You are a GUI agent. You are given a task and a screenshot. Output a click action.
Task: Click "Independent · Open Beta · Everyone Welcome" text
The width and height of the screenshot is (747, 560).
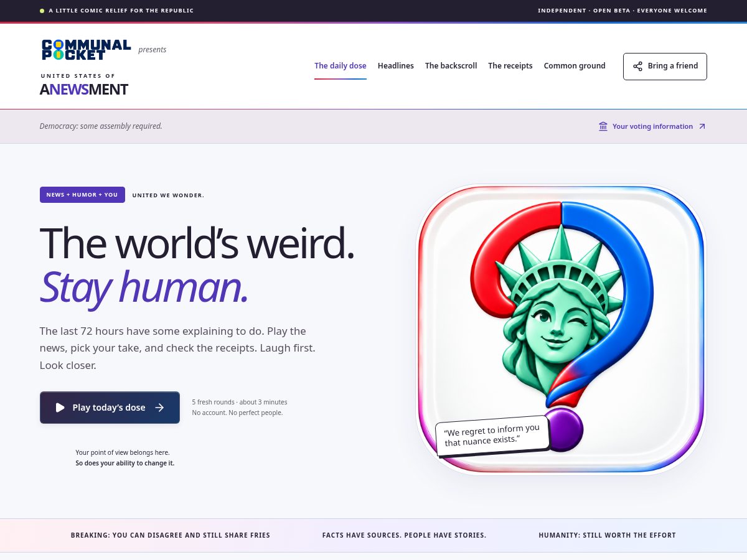click(x=622, y=11)
